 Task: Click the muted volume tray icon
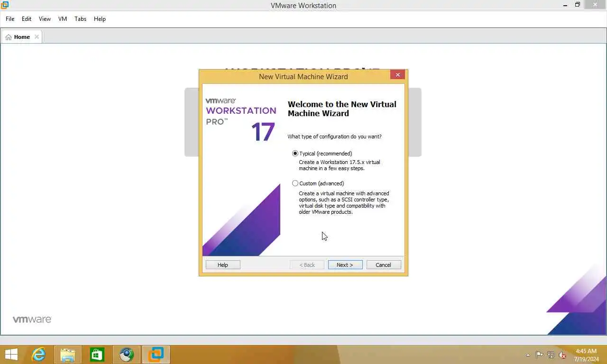562,355
